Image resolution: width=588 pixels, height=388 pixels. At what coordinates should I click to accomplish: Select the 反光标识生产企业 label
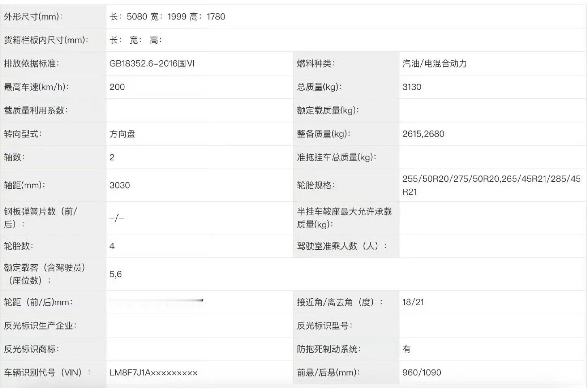point(40,326)
